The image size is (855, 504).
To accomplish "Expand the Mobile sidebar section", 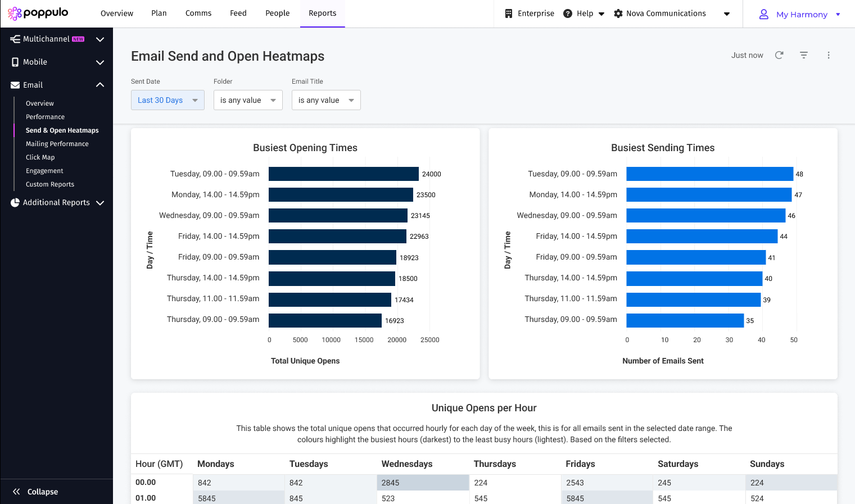I will coord(100,62).
